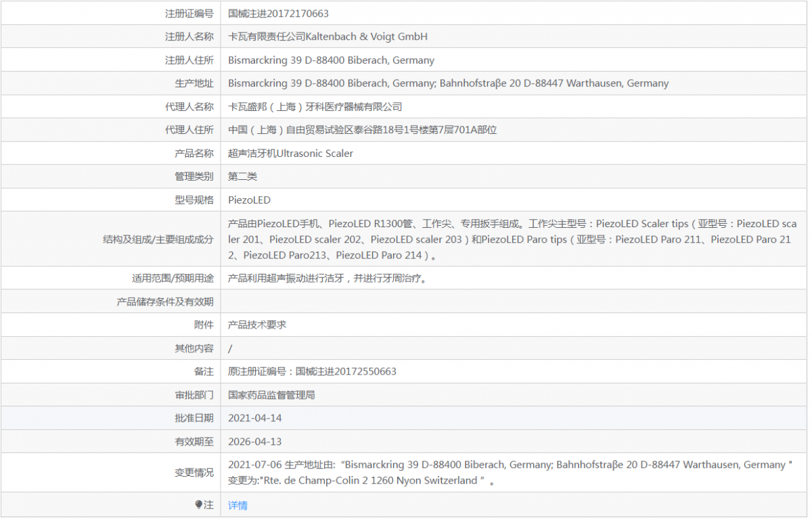Select product name 超声洁牙机Ultrasonic Scaler
Image resolution: width=812 pixels, height=520 pixels.
pyautogui.click(x=290, y=153)
